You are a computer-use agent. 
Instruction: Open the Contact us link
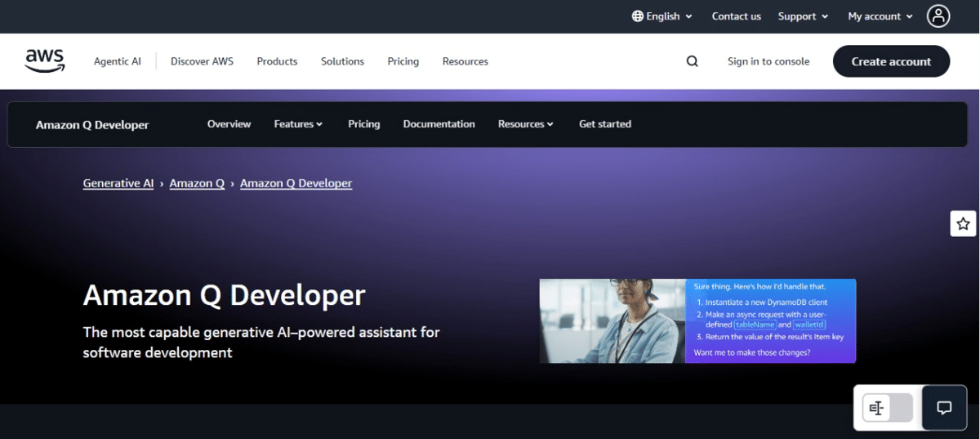[736, 16]
